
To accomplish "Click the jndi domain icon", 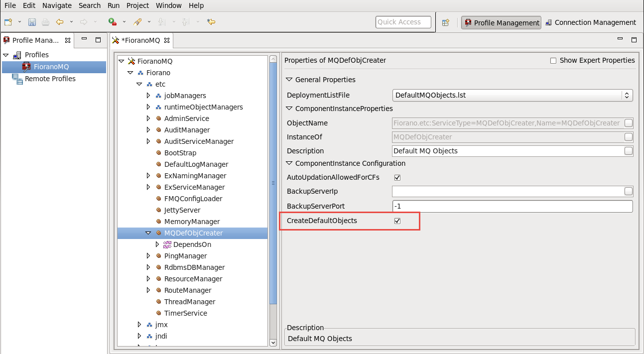I will [x=149, y=336].
